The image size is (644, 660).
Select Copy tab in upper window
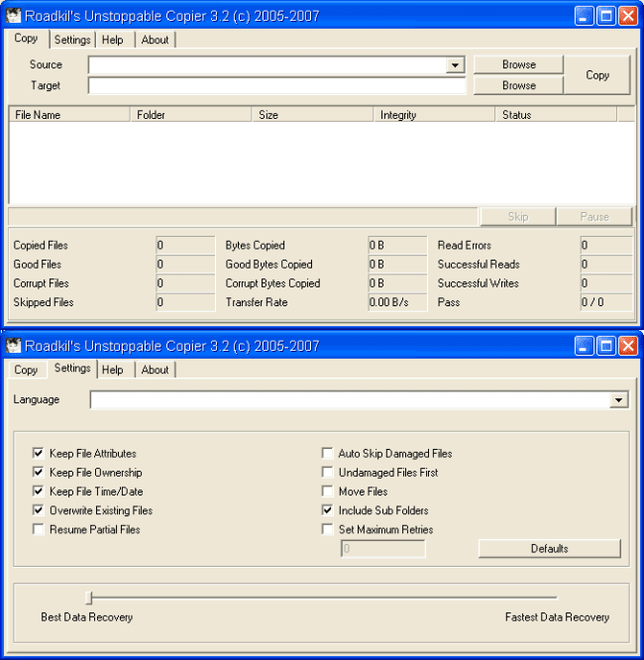point(26,39)
